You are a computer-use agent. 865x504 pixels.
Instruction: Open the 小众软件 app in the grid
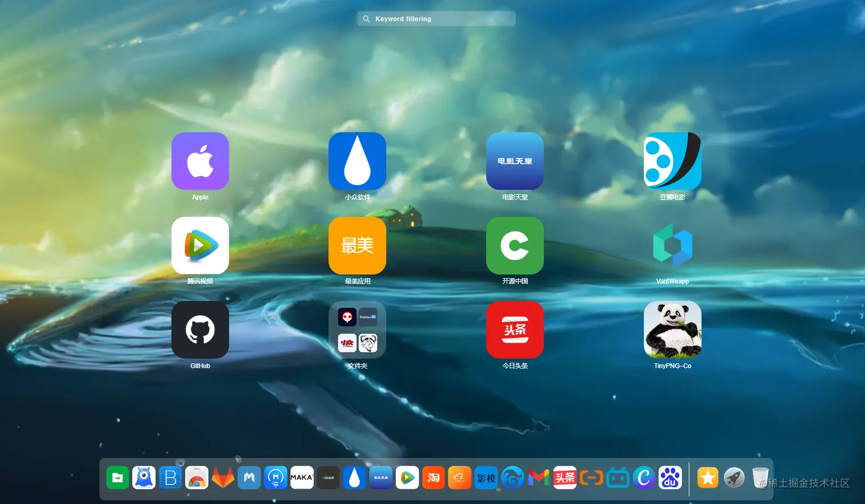pyautogui.click(x=358, y=161)
